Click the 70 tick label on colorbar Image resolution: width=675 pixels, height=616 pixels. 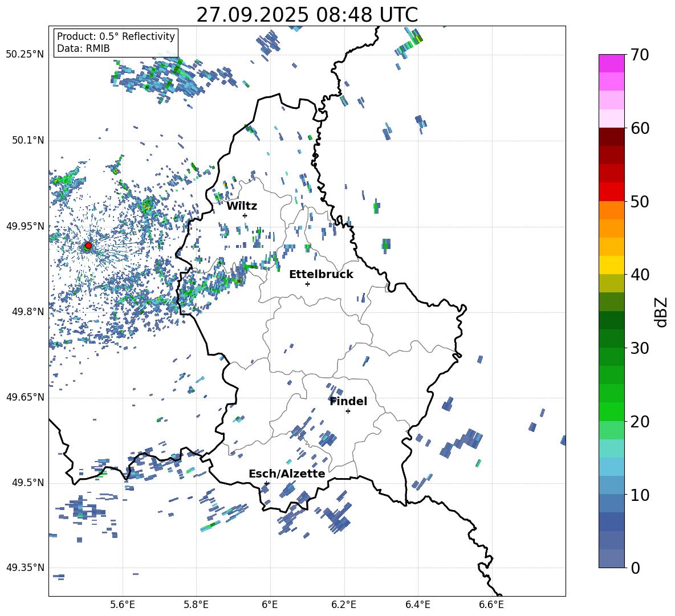(641, 55)
